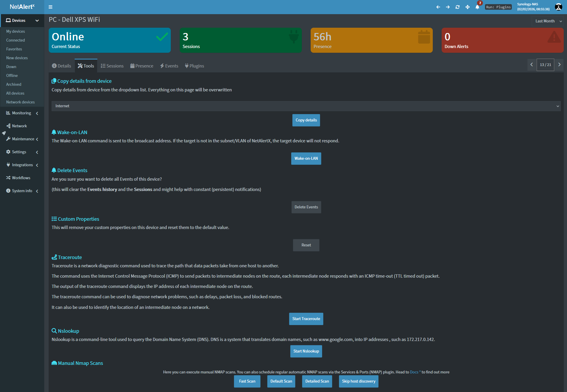Click the hamburger sidebar toggle icon

pos(50,7)
